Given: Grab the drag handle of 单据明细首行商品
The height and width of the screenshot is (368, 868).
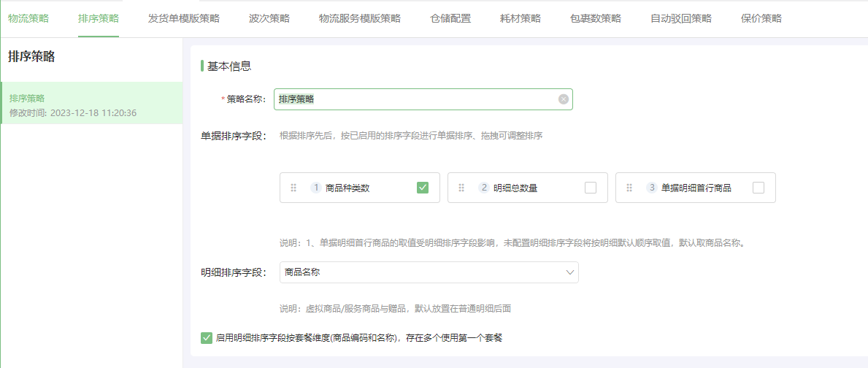Looking at the screenshot, I should coord(629,188).
